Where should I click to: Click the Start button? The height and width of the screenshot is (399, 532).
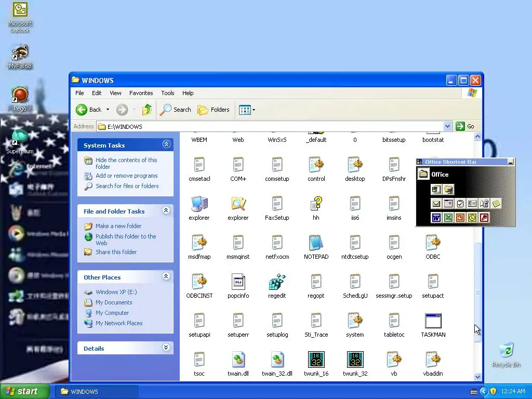[x=24, y=392]
